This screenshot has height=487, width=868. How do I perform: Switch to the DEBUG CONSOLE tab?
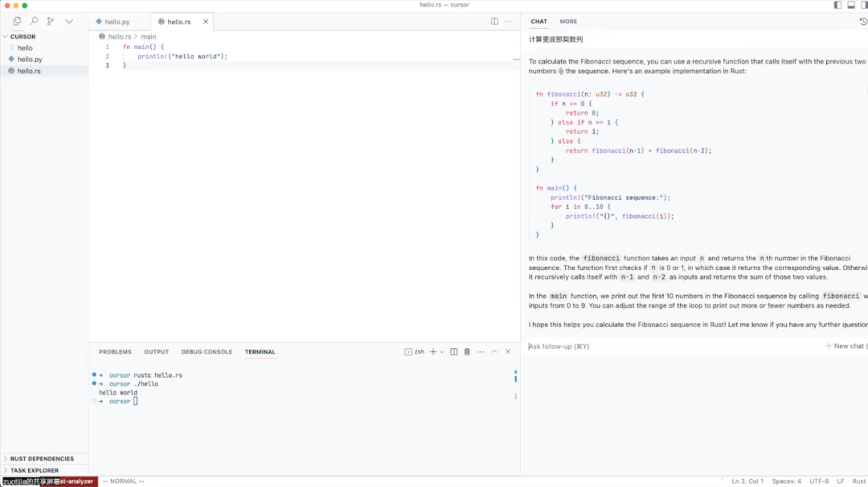[207, 352]
